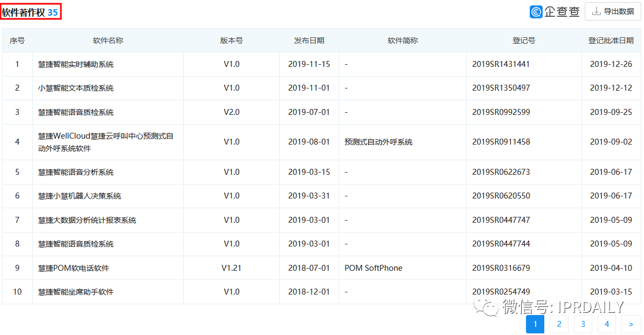Go to page 3 of results
Image resolution: width=644 pixels, height=335 pixels.
coord(583,324)
